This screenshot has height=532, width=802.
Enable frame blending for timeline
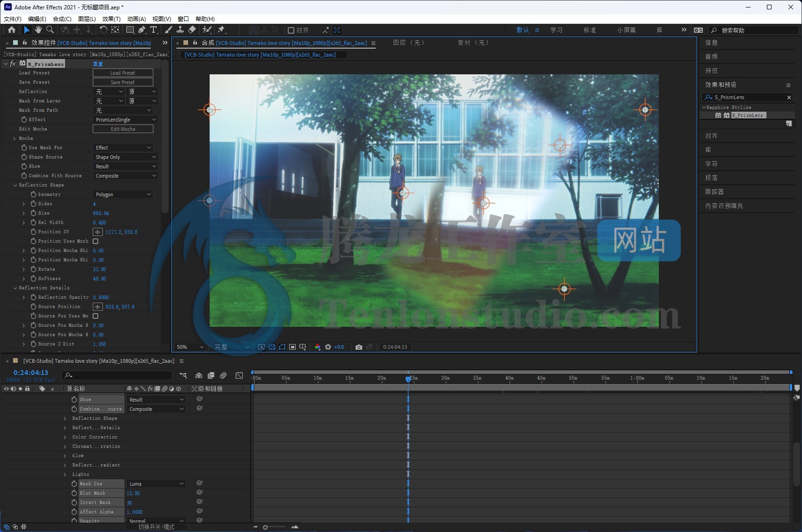click(x=211, y=375)
